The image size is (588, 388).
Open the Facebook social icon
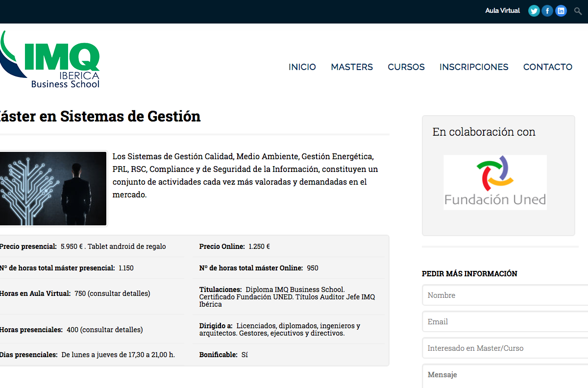[x=547, y=11]
